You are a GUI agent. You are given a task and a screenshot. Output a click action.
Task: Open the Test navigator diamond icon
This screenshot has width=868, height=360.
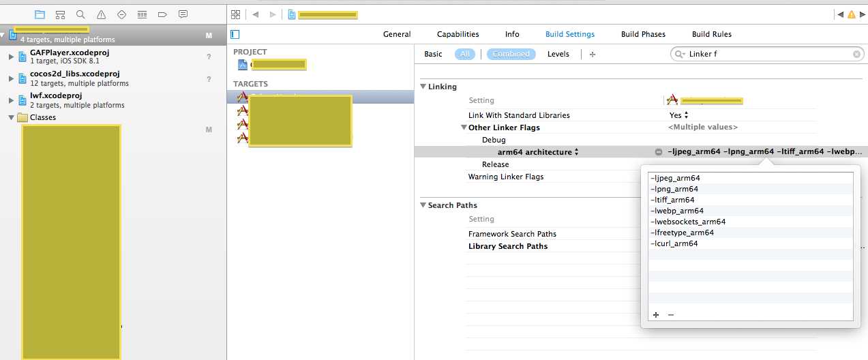click(x=121, y=14)
